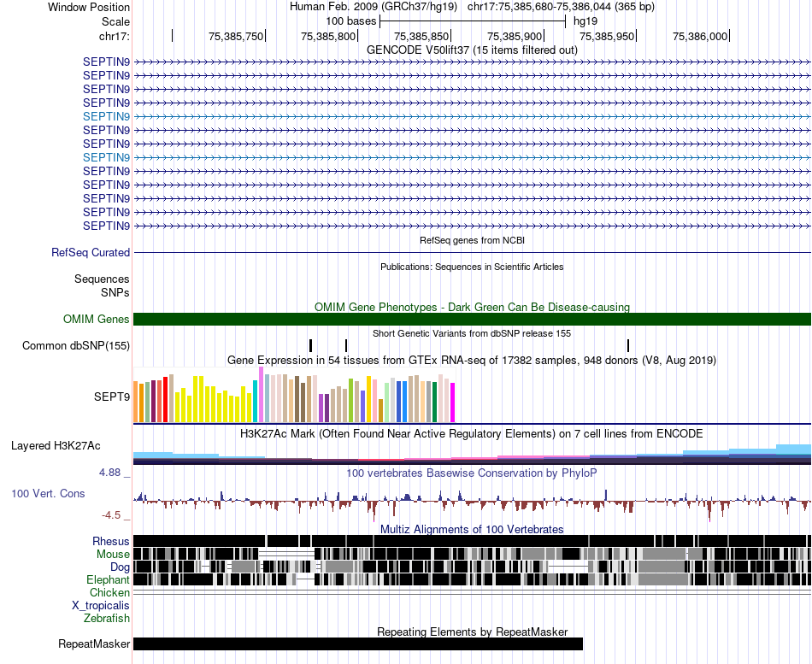Click the layered H3K27Ac signal graph
This screenshot has width=812, height=664.
[x=472, y=455]
